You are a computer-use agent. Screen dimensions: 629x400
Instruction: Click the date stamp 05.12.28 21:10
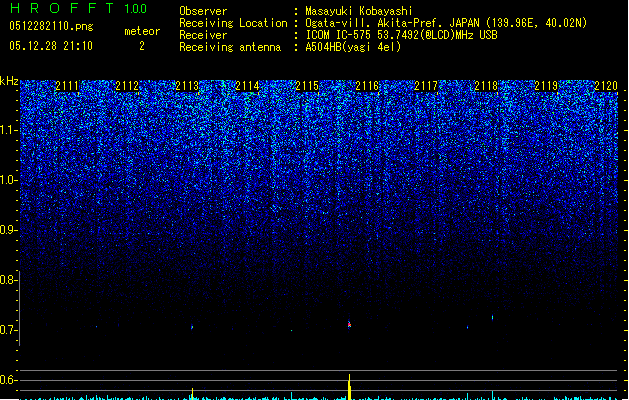tap(51, 46)
